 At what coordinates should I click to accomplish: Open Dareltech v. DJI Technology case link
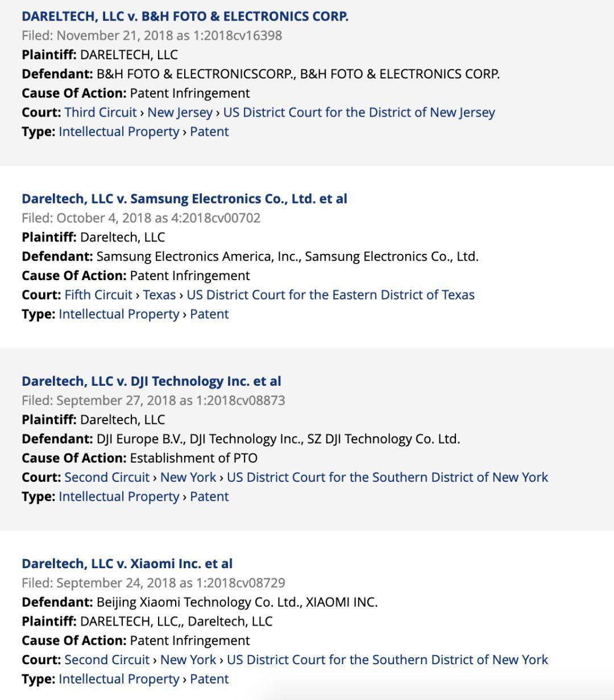pos(151,381)
